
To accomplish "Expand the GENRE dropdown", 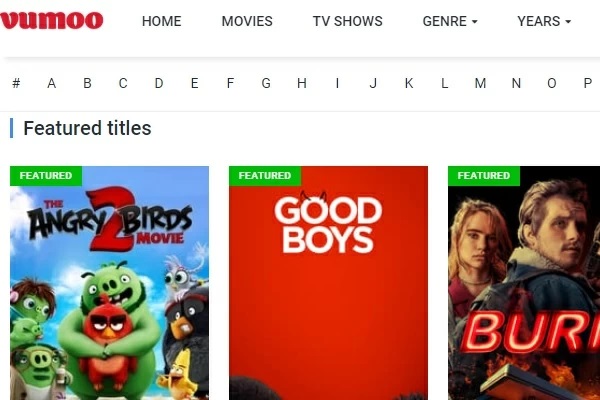I will click(450, 21).
